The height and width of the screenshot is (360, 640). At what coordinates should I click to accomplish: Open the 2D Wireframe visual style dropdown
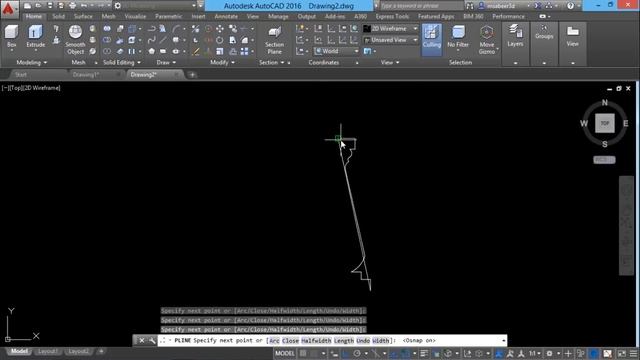[391, 29]
